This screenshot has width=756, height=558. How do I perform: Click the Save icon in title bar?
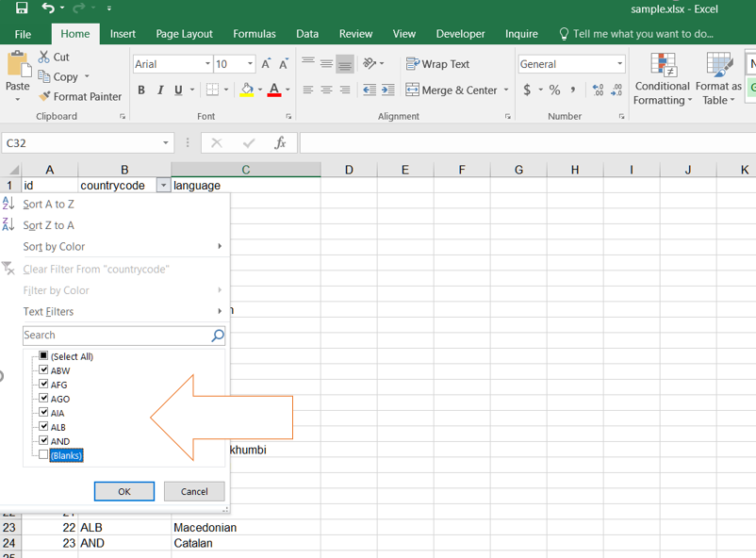(x=22, y=8)
